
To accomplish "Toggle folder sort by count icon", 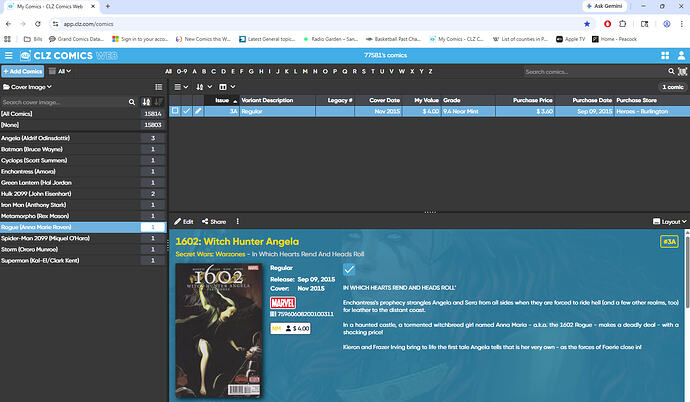I will [158, 102].
